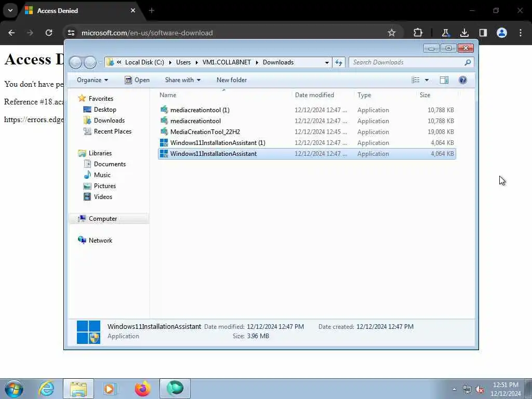532x399 pixels.
Task: Open Share with dropdown
Action: 182,80
